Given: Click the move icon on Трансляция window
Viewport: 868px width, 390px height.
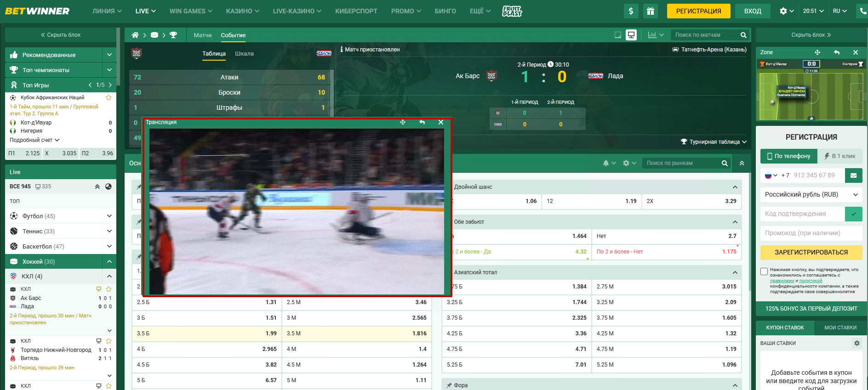Looking at the screenshot, I should pos(403,122).
